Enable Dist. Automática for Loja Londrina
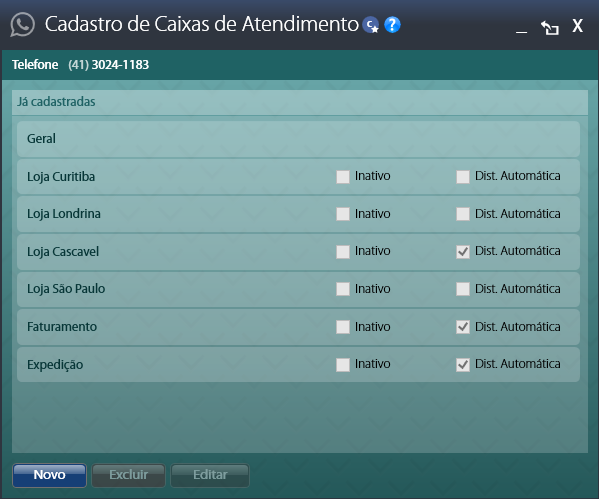This screenshot has height=499, width=599. click(x=463, y=214)
